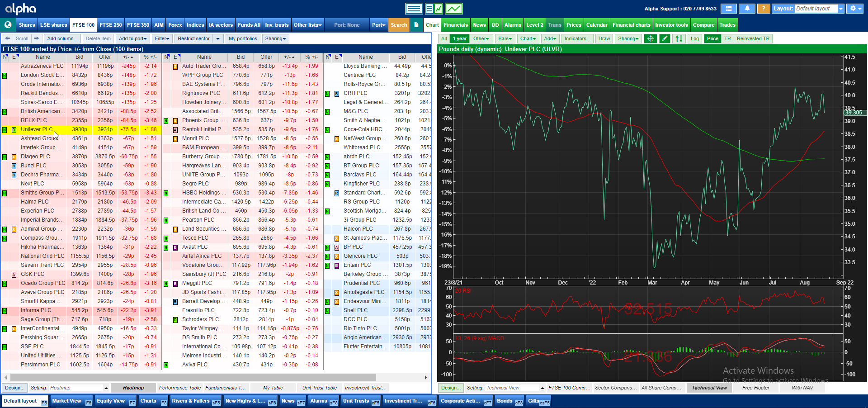This screenshot has height=408, width=868.
Task: Toggle the Price chart mode
Action: [x=712, y=38]
